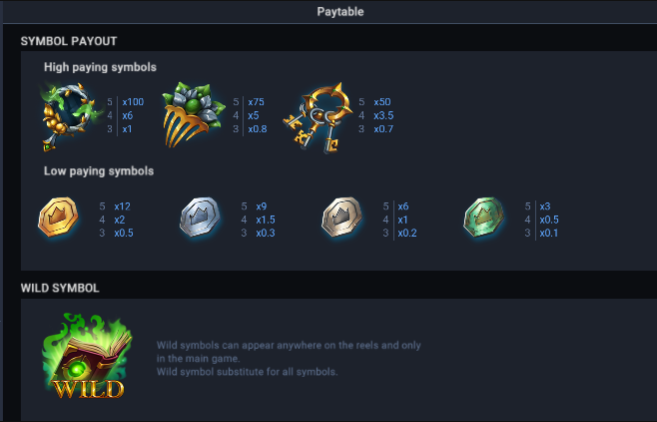Image resolution: width=657 pixels, height=422 pixels.
Task: Click the green emerald crown coin
Action: click(484, 217)
